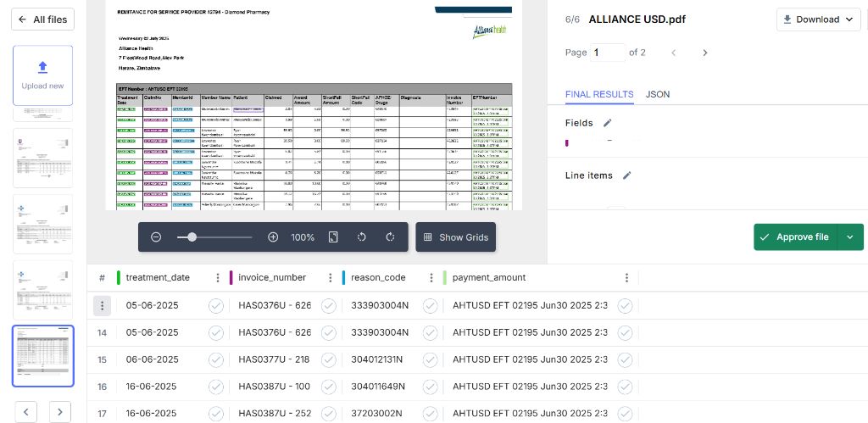Open reason_code column menu
This screenshot has width=868, height=423.
coord(431,277)
